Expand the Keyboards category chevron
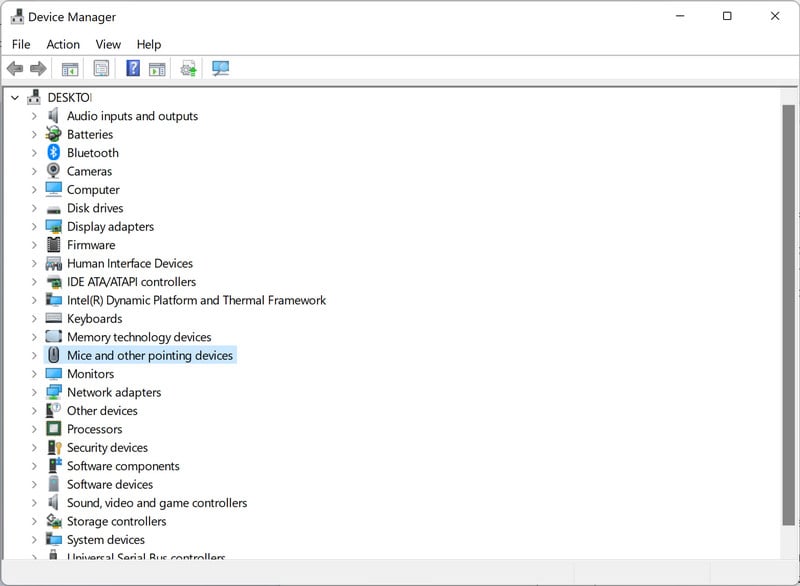Screen dimensions: 800x586 coord(34,318)
